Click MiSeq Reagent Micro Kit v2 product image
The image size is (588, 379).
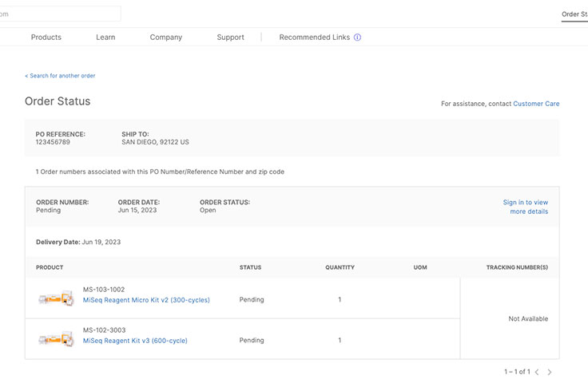55,298
